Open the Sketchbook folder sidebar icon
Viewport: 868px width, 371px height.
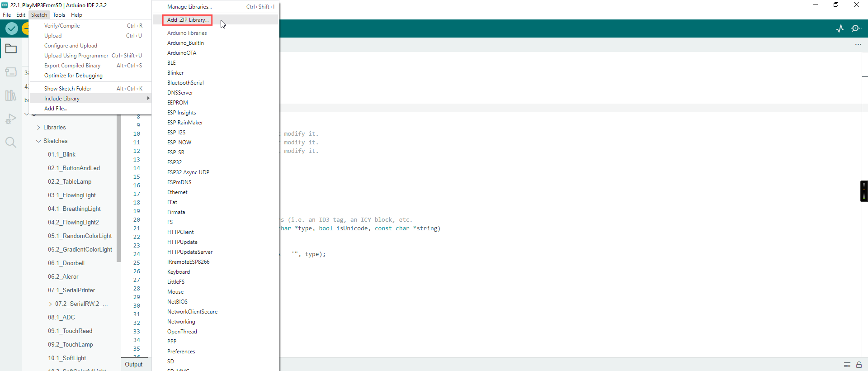(x=11, y=48)
